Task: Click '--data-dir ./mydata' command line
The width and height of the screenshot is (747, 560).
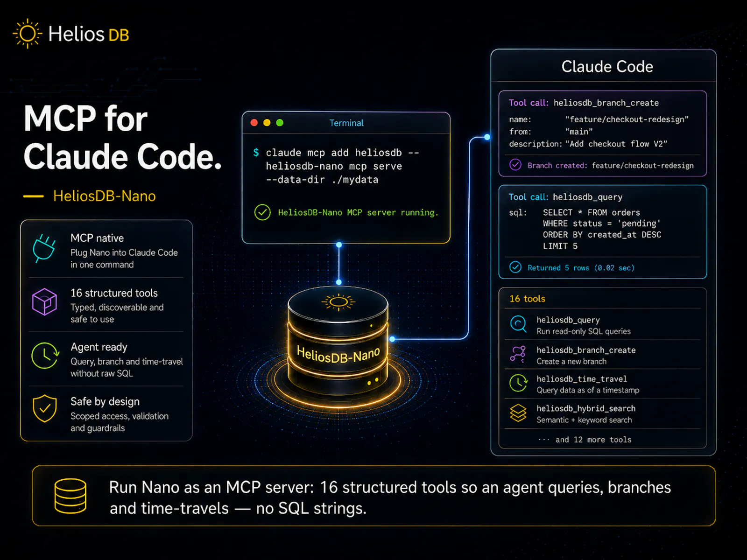Action: (322, 180)
